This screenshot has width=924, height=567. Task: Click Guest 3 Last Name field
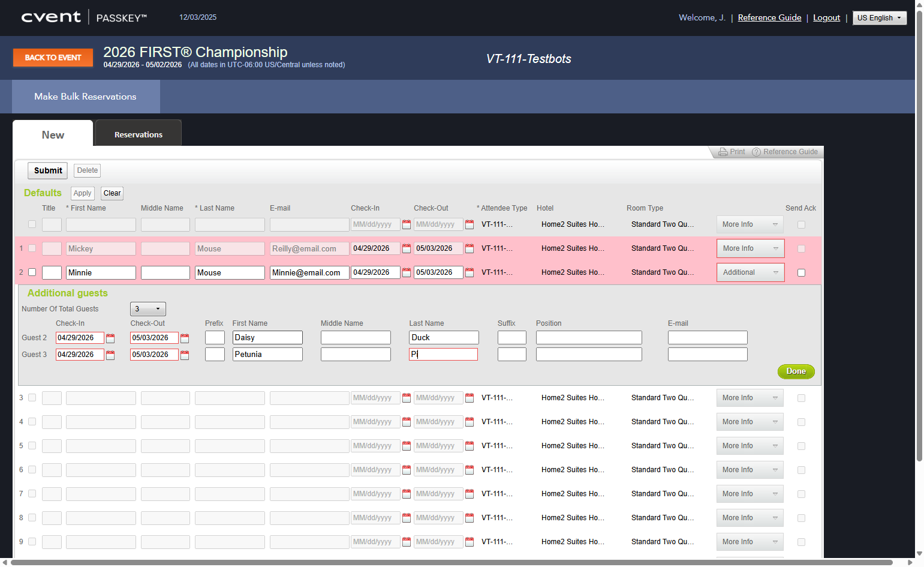pyautogui.click(x=443, y=355)
